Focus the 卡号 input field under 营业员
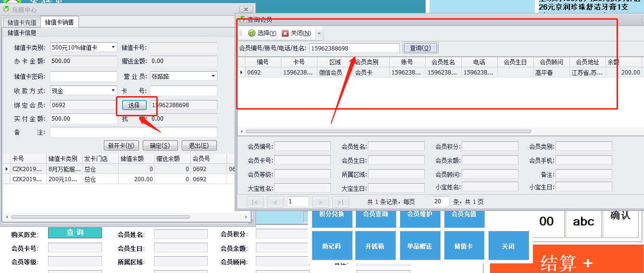 point(184,90)
